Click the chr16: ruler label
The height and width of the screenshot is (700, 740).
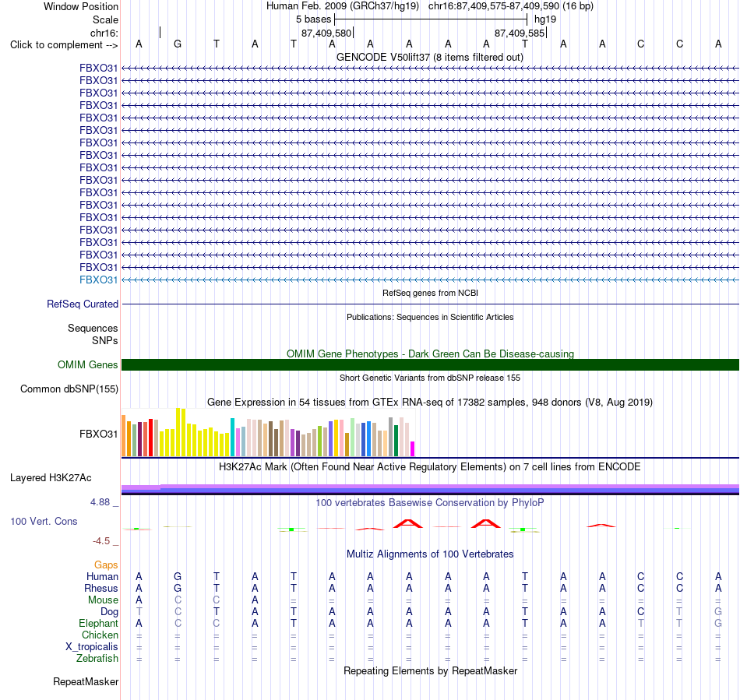(104, 33)
